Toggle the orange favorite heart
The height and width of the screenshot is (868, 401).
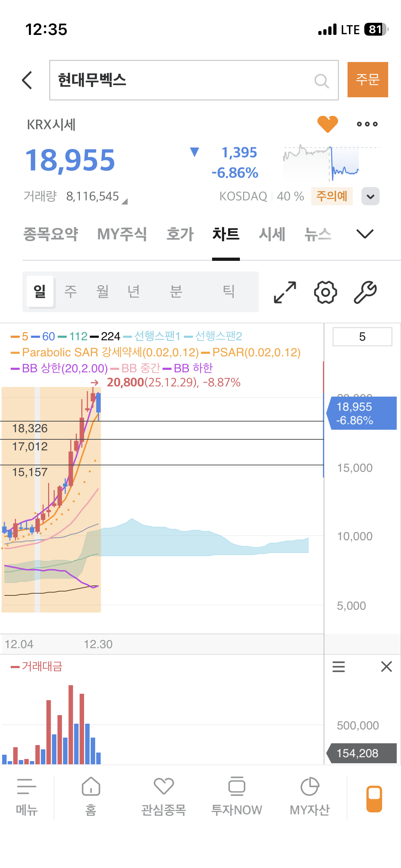pos(327,124)
